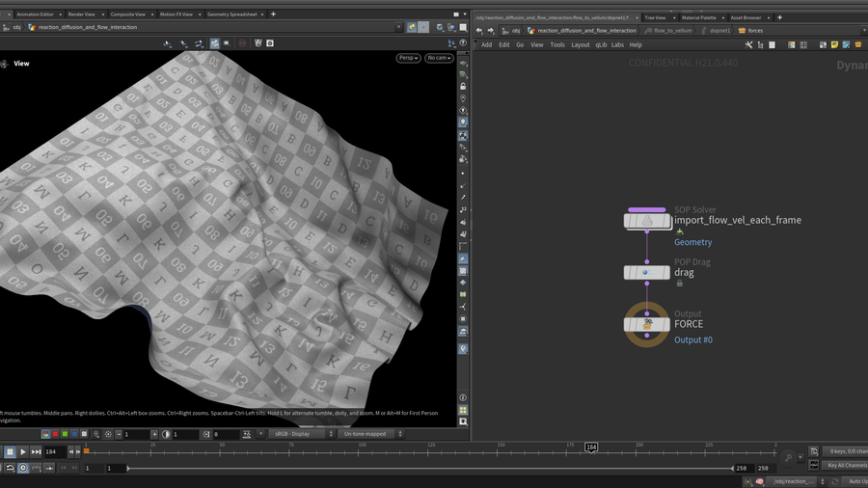This screenshot has height=488, width=868.
Task: Click the wrench tools icon in network toolbar
Action: [748, 44]
